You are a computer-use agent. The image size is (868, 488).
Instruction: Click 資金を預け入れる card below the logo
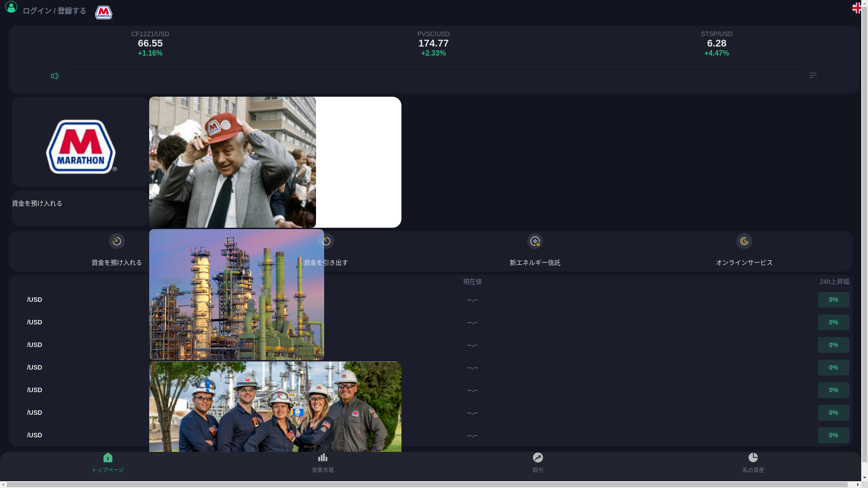(80, 208)
